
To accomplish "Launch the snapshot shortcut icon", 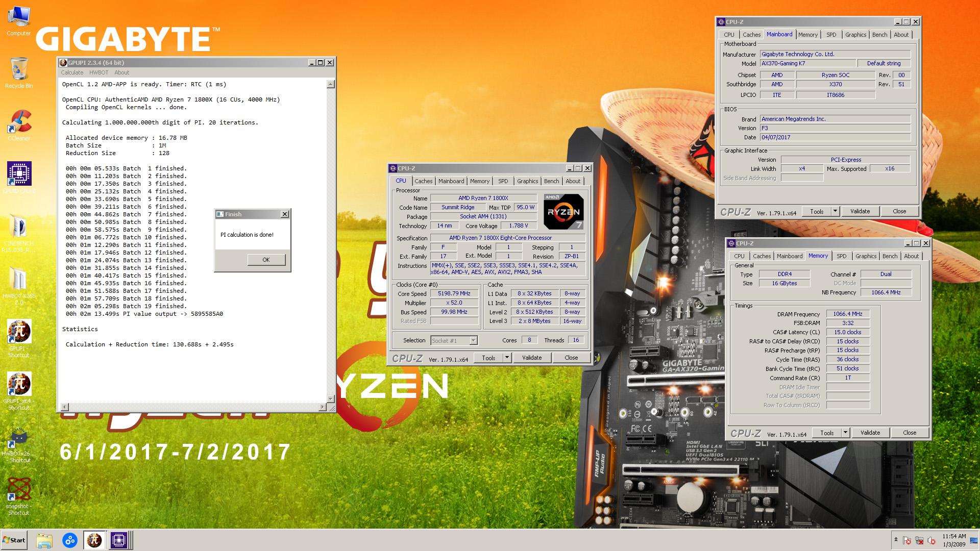I will pos(19,496).
